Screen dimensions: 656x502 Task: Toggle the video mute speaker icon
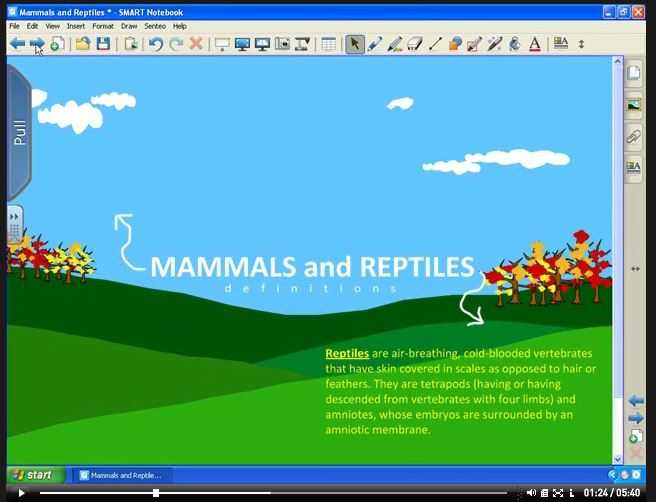pos(530,492)
